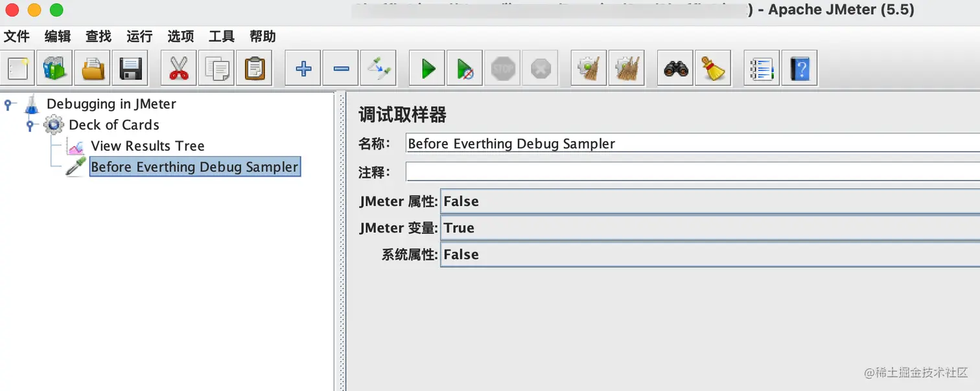Click the 调试取样器 panel heading
The width and height of the screenshot is (980, 391).
coord(402,115)
